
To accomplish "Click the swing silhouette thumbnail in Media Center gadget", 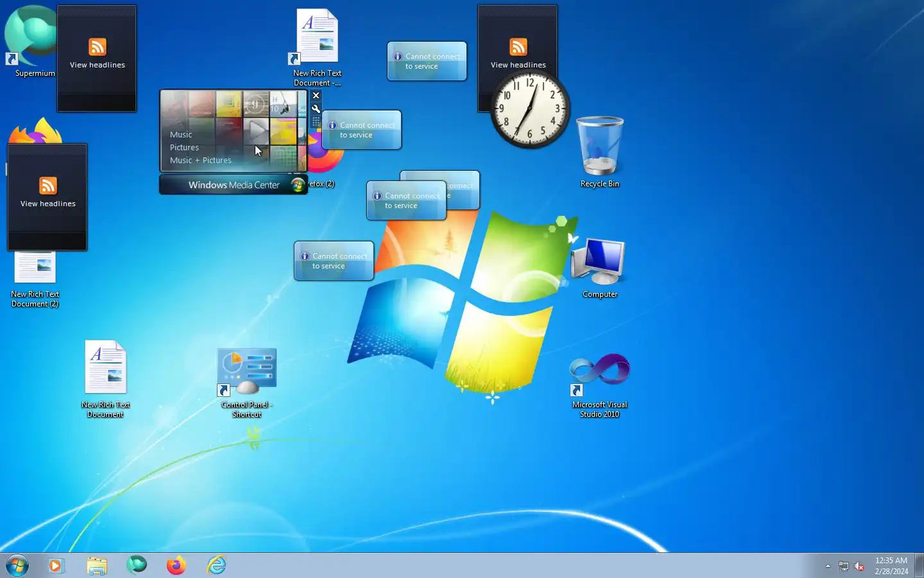I will tap(283, 104).
